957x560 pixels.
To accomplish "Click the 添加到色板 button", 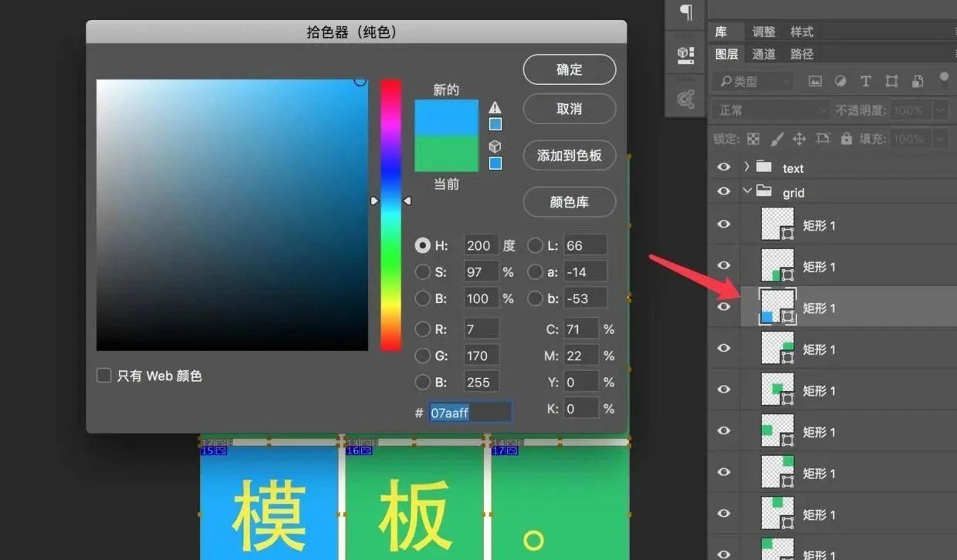I will (570, 155).
